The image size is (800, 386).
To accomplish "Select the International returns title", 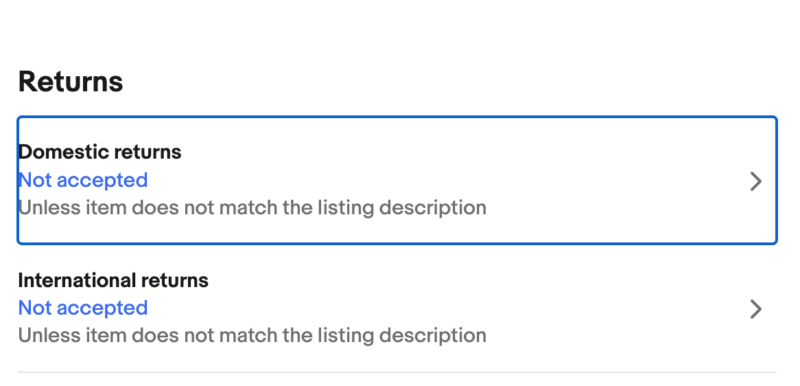I will coord(113,280).
